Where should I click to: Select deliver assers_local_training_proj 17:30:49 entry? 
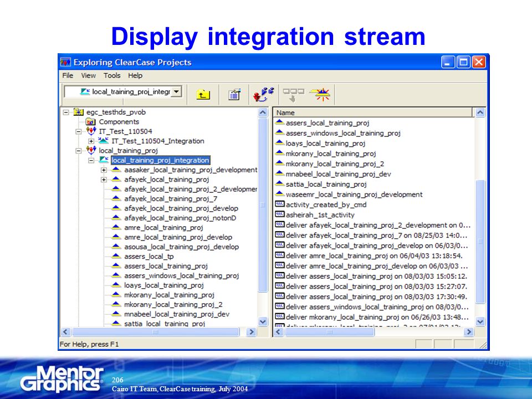click(376, 296)
